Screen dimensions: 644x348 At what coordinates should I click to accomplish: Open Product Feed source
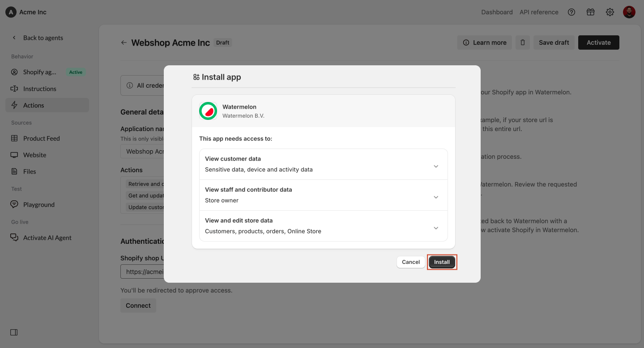(x=47, y=138)
